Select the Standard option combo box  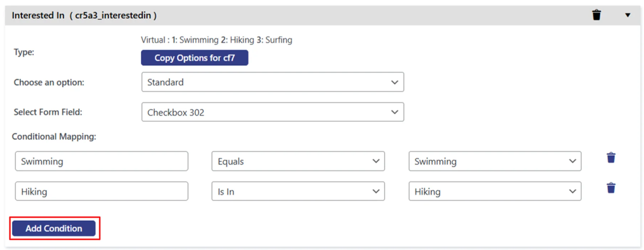[x=273, y=82]
